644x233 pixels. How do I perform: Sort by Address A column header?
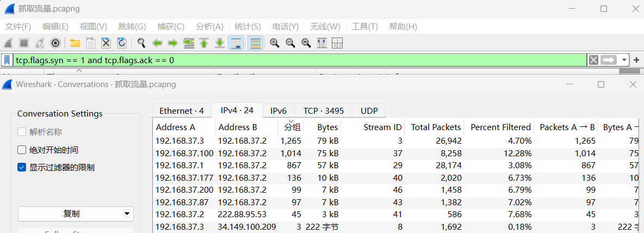(184, 127)
